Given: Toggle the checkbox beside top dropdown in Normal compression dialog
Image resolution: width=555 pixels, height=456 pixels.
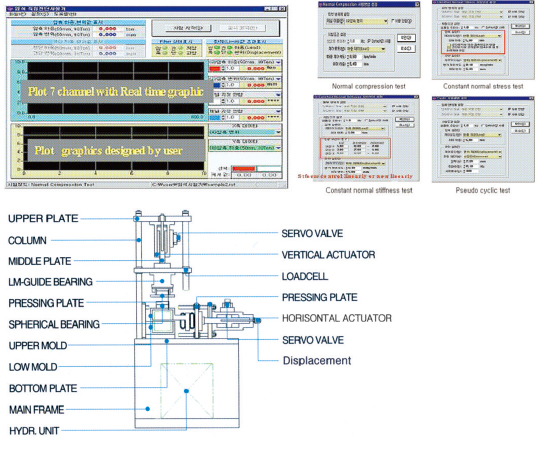Looking at the screenshot, I should [393, 21].
